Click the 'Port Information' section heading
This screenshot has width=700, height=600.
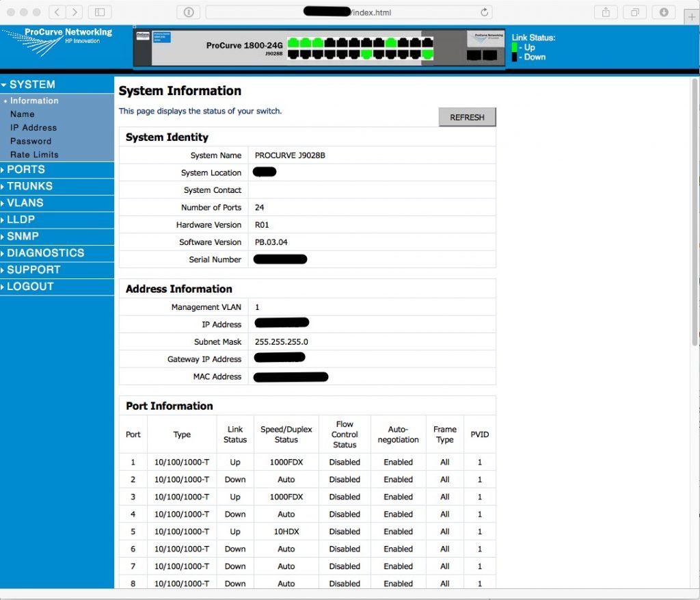170,406
